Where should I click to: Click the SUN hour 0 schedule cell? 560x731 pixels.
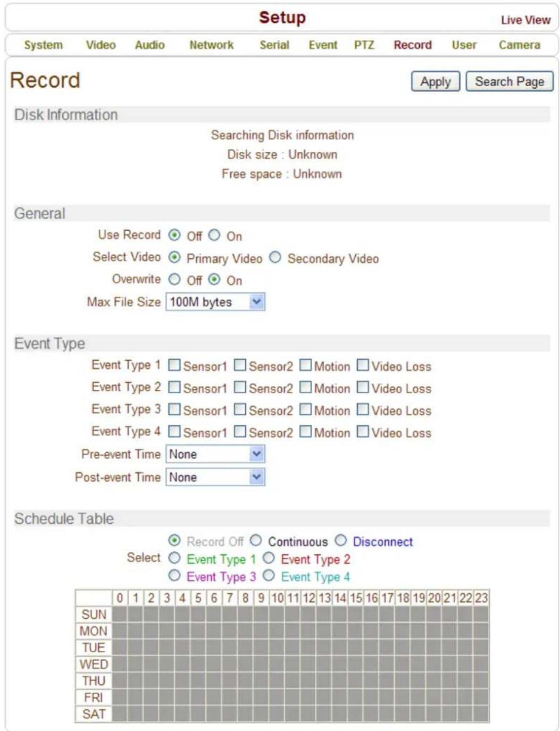pos(120,614)
